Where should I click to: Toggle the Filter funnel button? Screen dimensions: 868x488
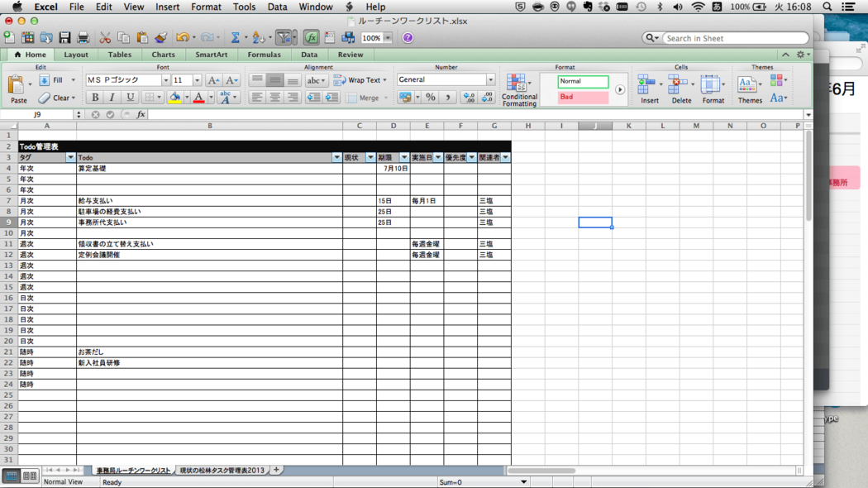[x=285, y=38]
